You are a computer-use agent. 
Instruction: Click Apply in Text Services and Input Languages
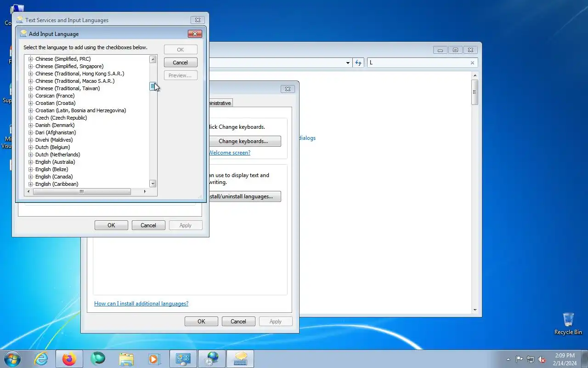pos(186,225)
